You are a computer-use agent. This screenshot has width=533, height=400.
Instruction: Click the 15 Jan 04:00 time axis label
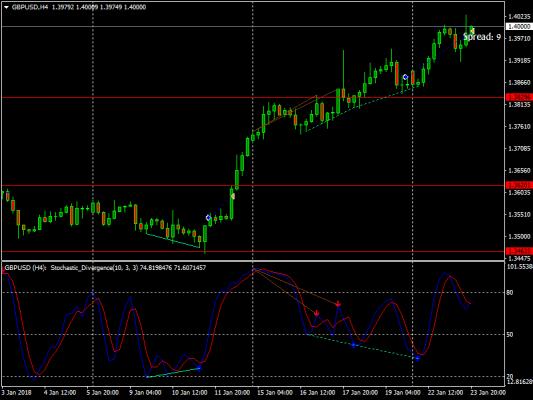pyautogui.click(x=275, y=393)
